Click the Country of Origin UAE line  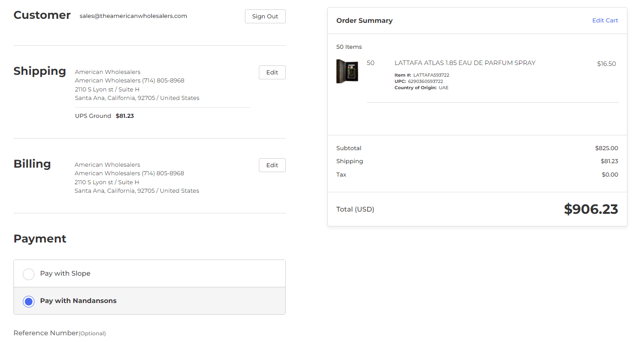click(421, 88)
